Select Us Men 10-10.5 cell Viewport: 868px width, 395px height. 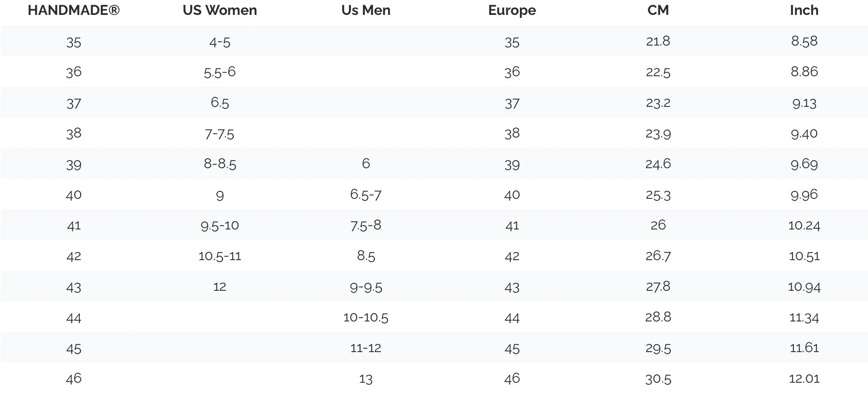366,317
